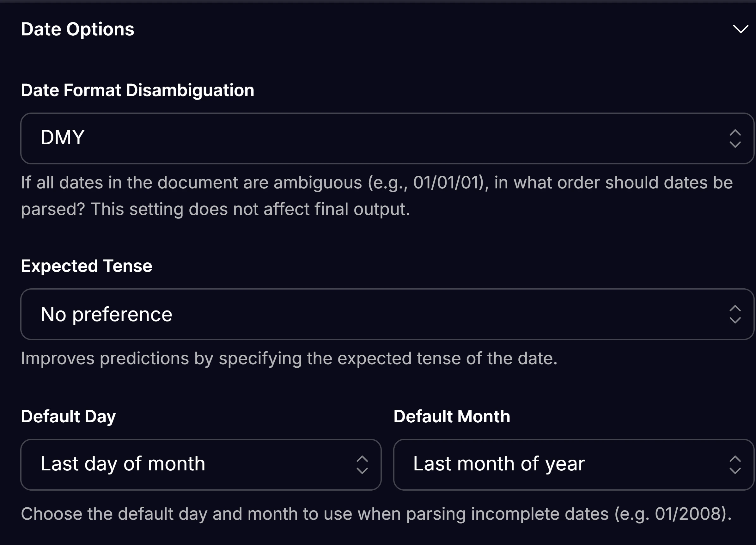Open the Expected Tense dropdown
756x545 pixels.
coord(388,314)
